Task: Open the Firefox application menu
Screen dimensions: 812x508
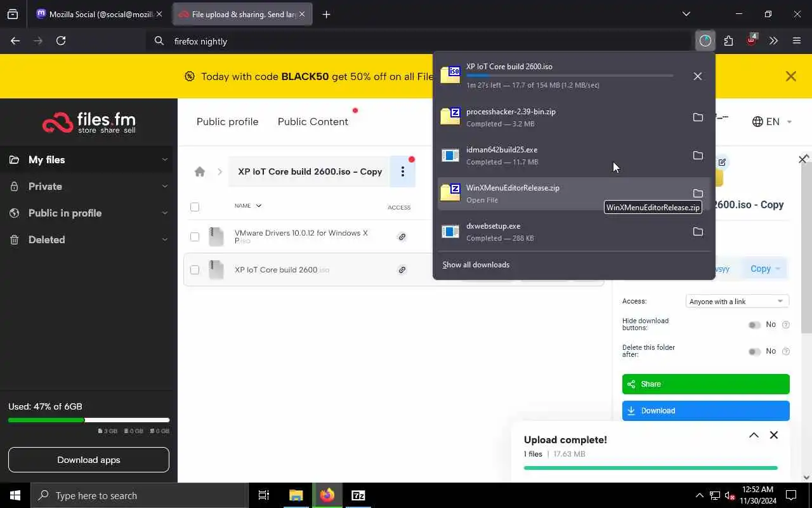Action: (x=797, y=41)
